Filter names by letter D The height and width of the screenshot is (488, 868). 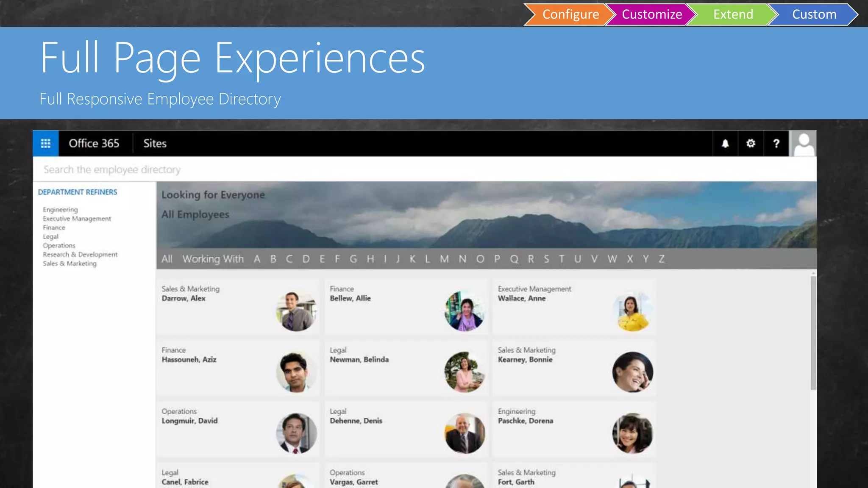pyautogui.click(x=306, y=259)
